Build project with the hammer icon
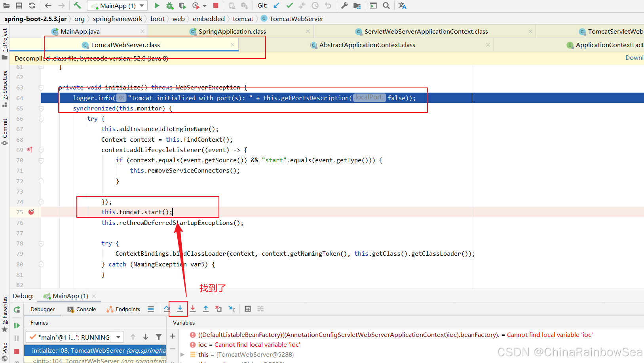Viewport: 644px width, 363px height. coord(77,6)
